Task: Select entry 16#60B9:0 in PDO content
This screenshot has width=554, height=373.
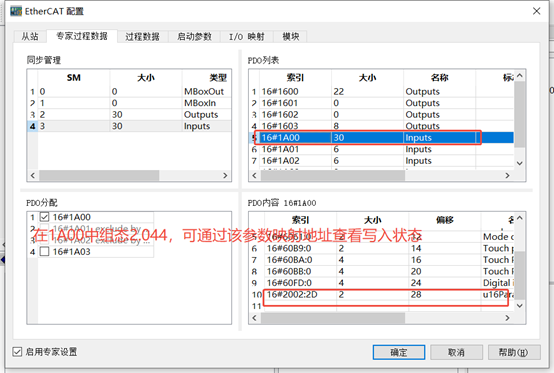Action: (381, 248)
